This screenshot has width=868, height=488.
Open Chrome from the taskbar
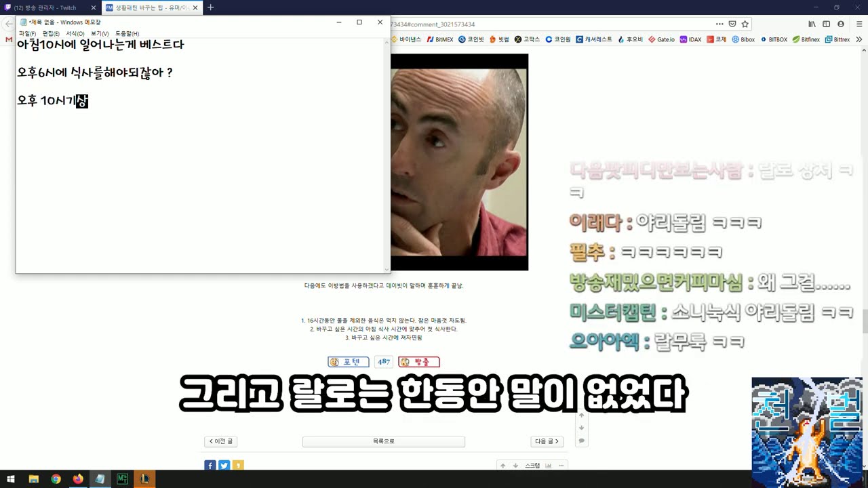point(56,479)
